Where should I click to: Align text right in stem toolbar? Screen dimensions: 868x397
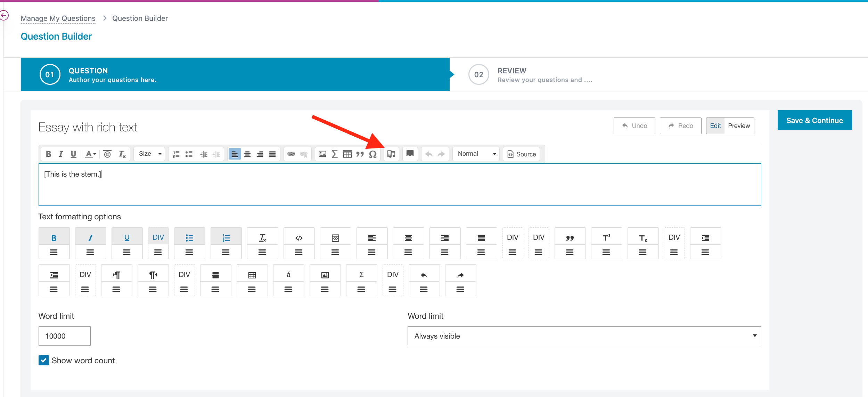(260, 154)
